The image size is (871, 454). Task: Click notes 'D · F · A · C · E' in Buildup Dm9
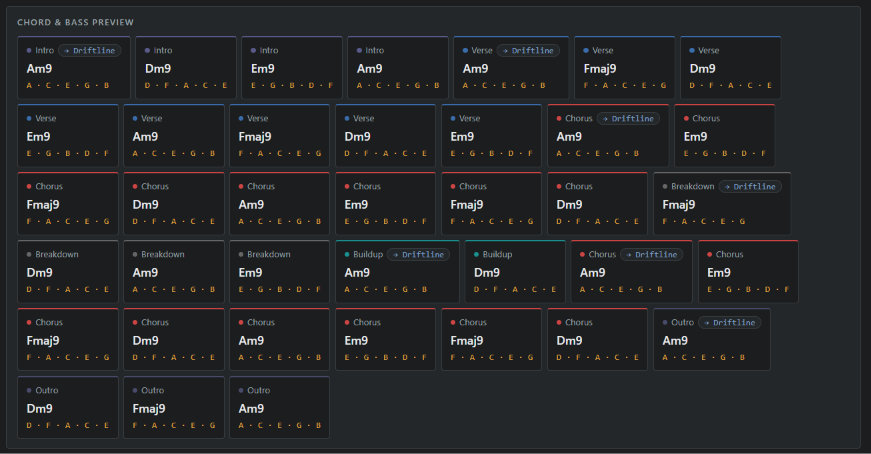pos(515,290)
